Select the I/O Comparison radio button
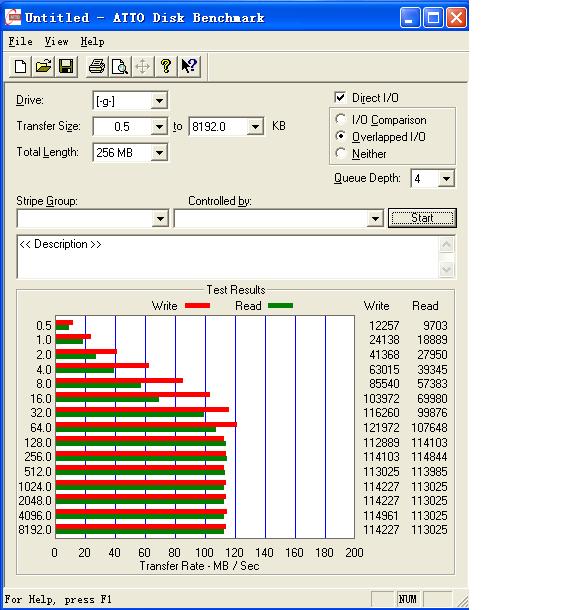The height and width of the screenshot is (610, 570). pos(341,119)
